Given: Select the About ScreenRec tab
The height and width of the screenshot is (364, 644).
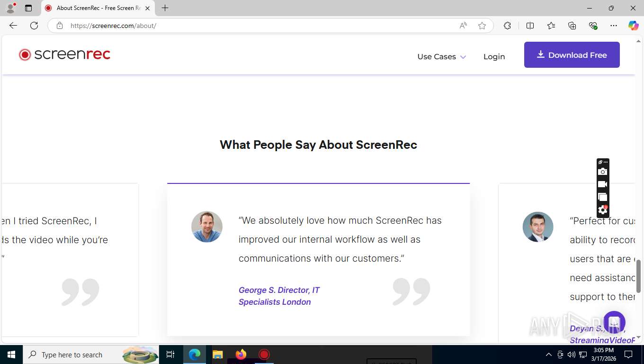Looking at the screenshot, I should pos(98,8).
